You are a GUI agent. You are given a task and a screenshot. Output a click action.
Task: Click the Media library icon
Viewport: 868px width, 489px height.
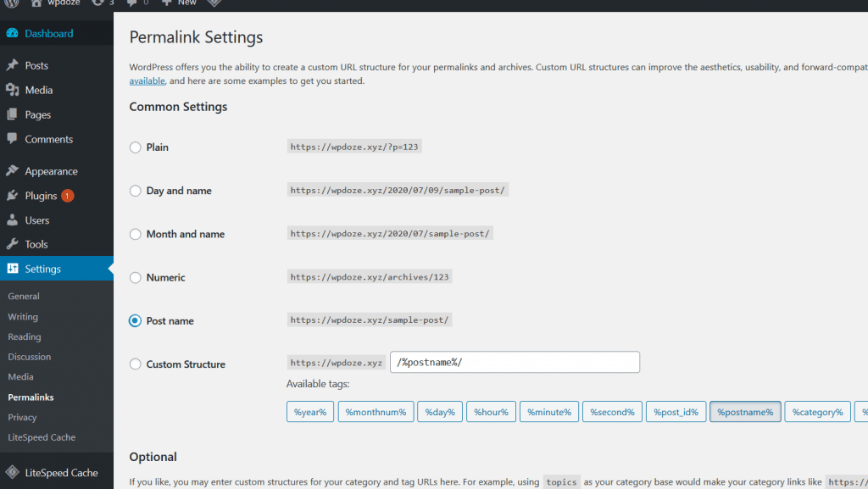(x=12, y=90)
